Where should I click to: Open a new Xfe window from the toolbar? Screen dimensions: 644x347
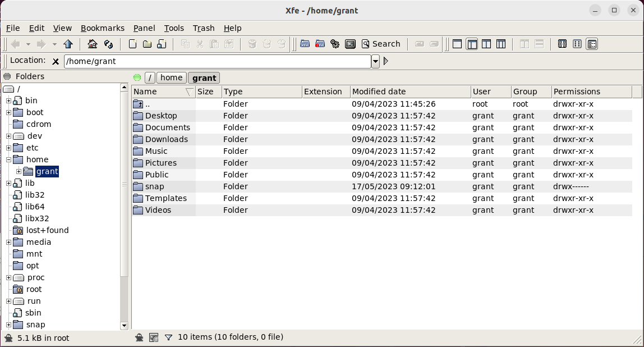click(305, 44)
